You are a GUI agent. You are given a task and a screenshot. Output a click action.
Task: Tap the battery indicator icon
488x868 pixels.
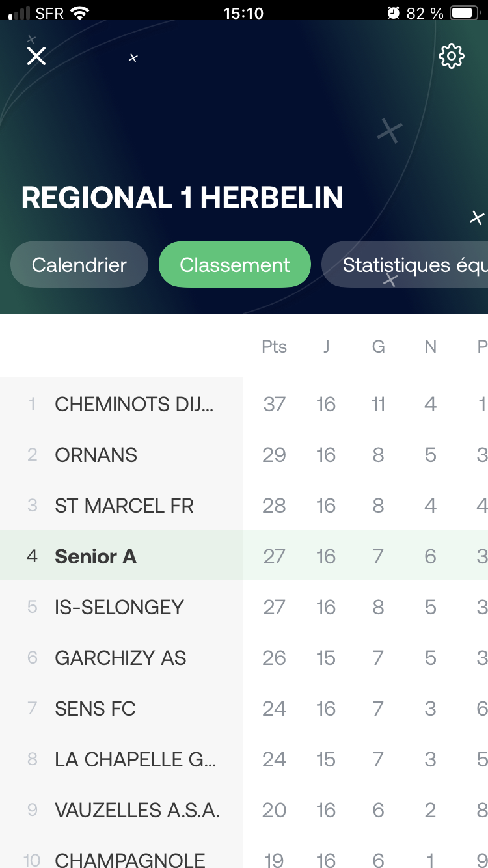(465, 12)
